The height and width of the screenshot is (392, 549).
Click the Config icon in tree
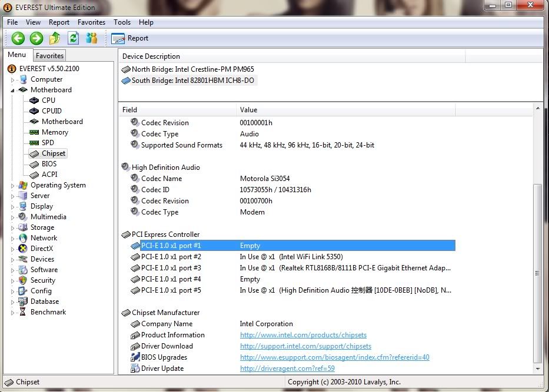point(23,290)
